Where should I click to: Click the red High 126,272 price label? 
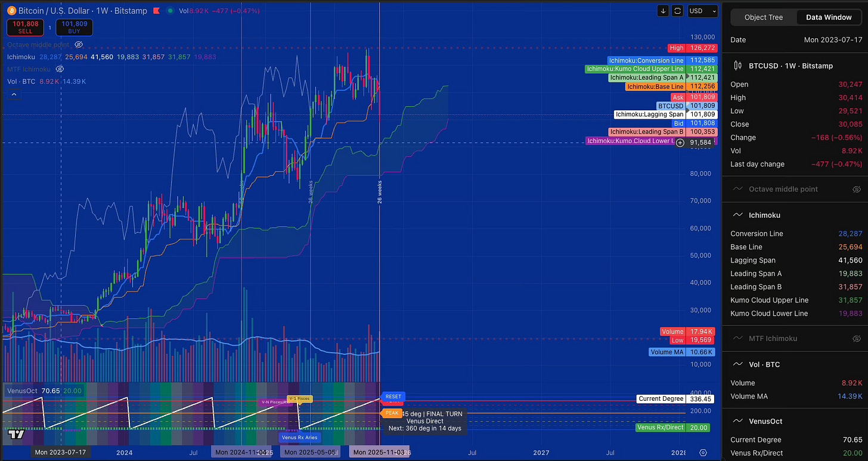pyautogui.click(x=693, y=48)
